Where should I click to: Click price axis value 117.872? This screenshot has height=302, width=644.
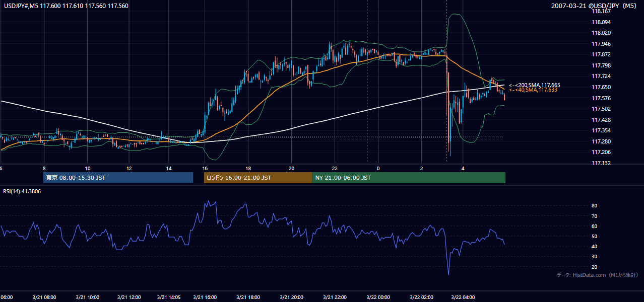[601, 54]
